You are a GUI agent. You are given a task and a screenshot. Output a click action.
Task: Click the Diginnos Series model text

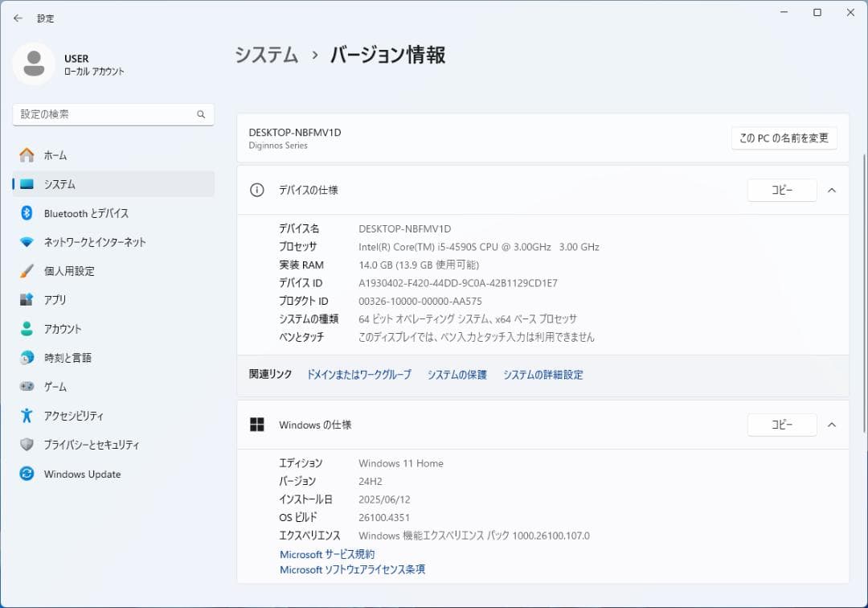click(278, 146)
